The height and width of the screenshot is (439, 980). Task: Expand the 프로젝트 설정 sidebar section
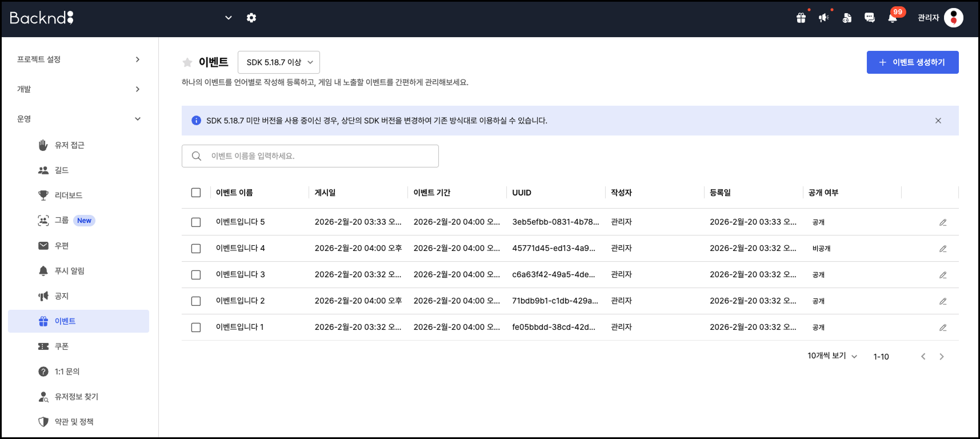tap(79, 59)
